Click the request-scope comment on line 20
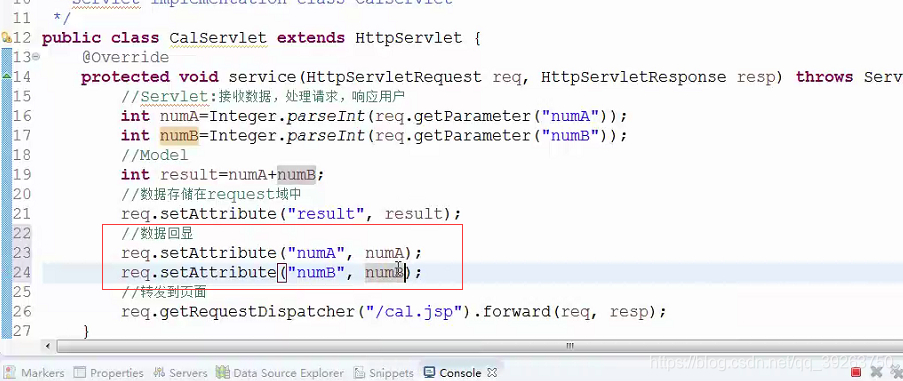Viewport: 903px width, 381px height. coord(211,194)
